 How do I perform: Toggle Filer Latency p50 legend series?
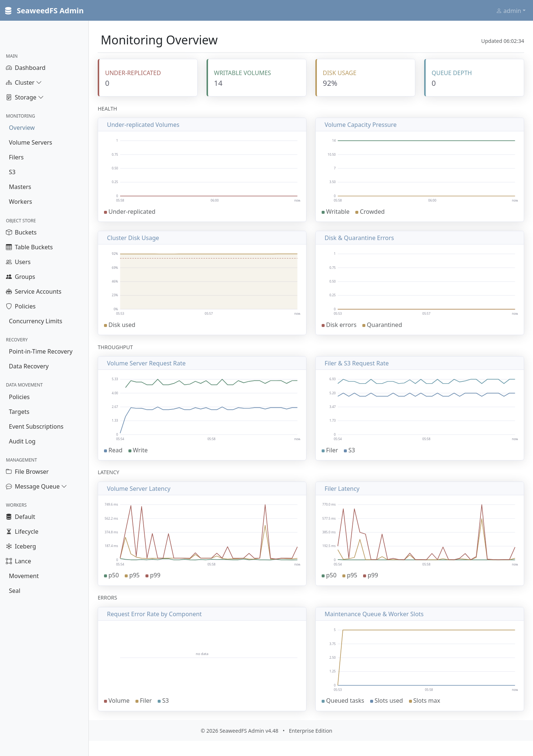pyautogui.click(x=329, y=575)
